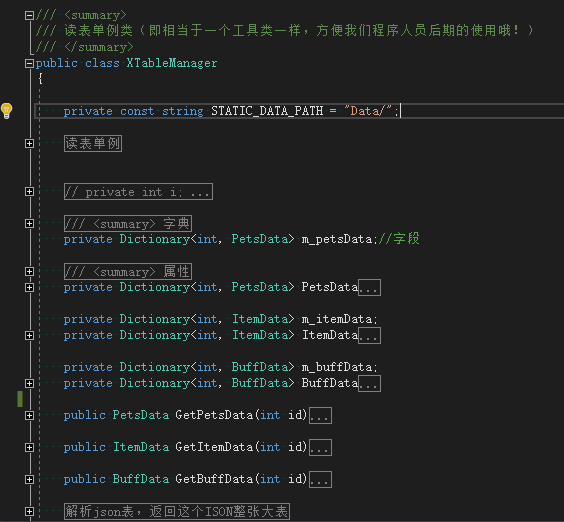Screen dimensions: 564x522
Task: Expand the 读表单例 region
Action: pos(29,144)
